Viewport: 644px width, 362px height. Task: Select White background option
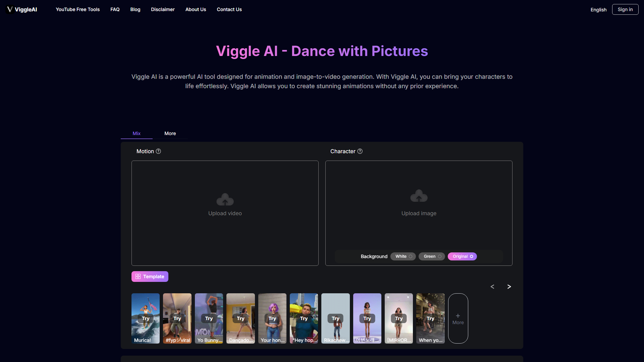pyautogui.click(x=403, y=256)
